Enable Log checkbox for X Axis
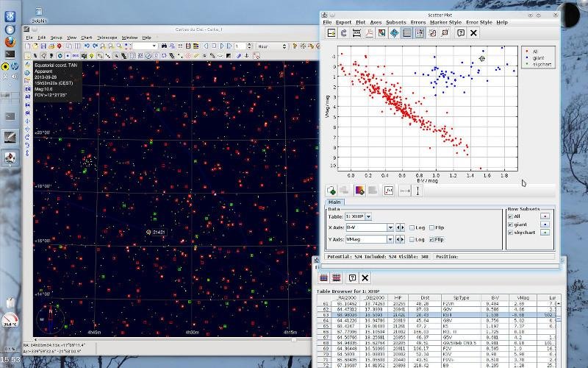 [412, 227]
